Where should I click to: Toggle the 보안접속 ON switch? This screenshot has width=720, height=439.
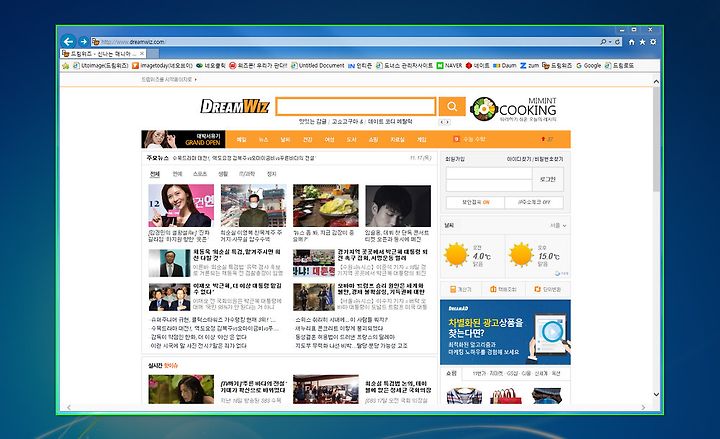tap(475, 202)
